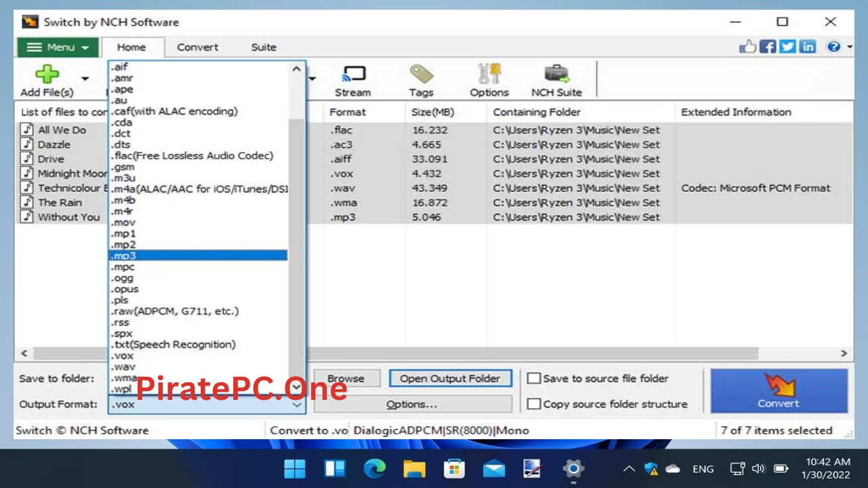868x488 pixels.
Task: Select .wav in the format list
Action: [198, 367]
